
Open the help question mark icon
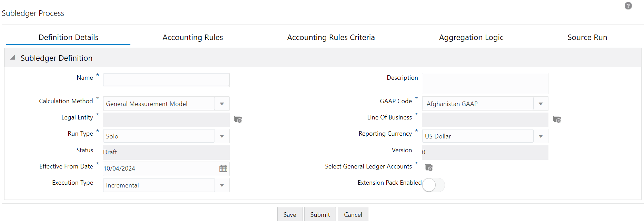pos(628,6)
